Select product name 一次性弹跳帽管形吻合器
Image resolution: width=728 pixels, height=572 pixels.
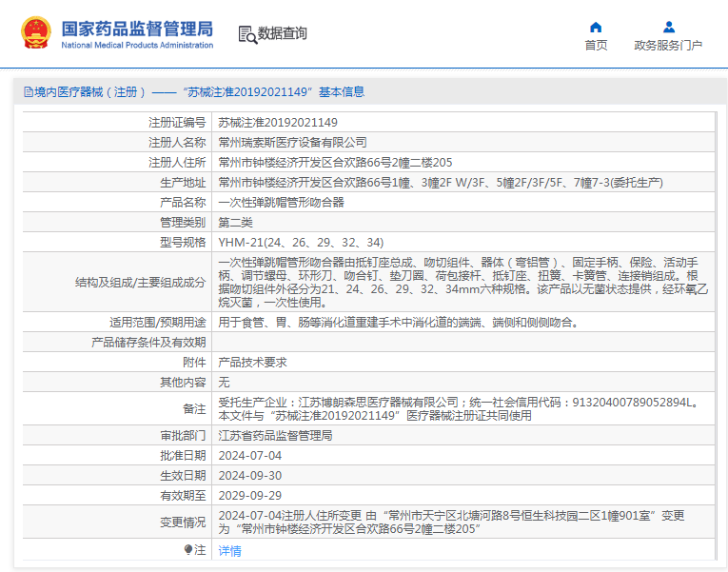282,203
